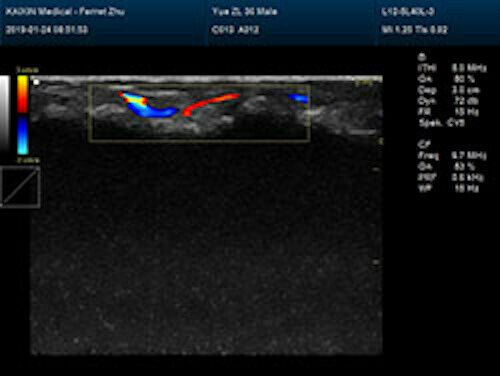The image size is (500, 376).
Task: Click the probe name in header
Action: pyautogui.click(x=408, y=12)
